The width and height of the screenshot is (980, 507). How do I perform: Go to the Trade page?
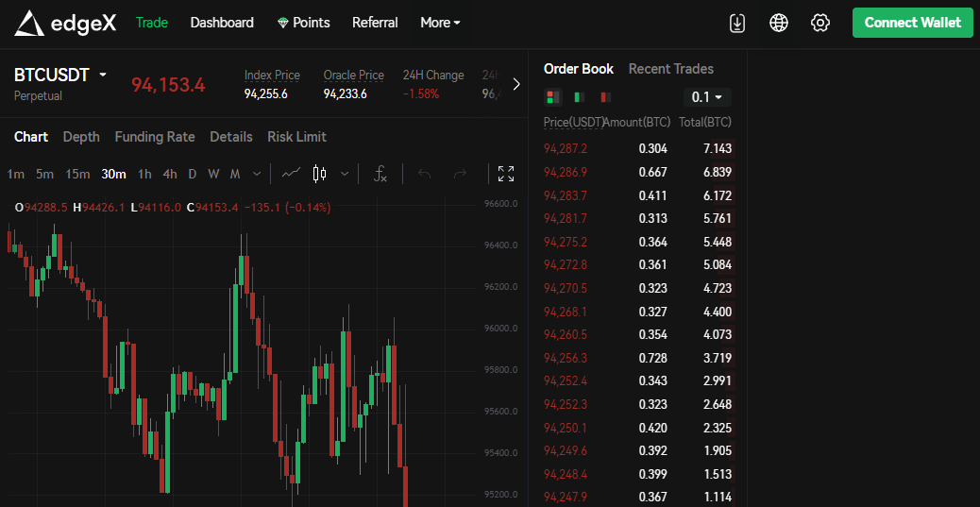point(152,23)
